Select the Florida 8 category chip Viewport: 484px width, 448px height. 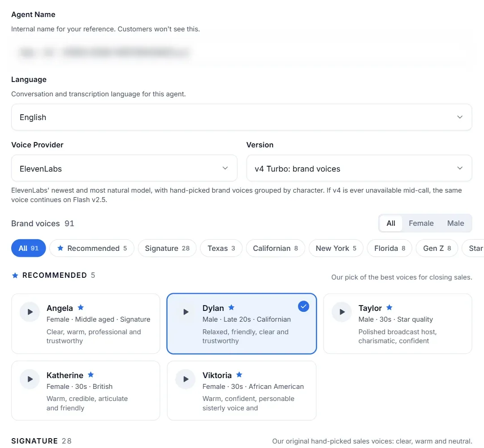pyautogui.click(x=389, y=248)
